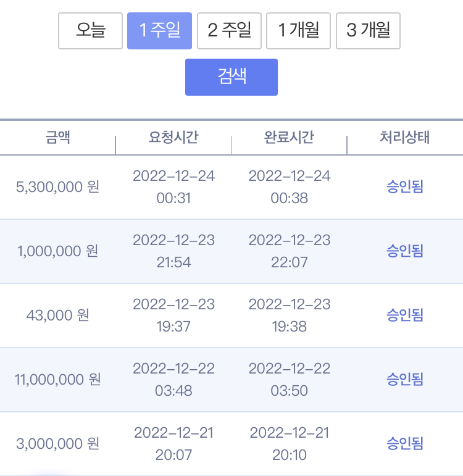Pick the 3 개월 period filter
The image size is (463, 476).
(x=368, y=31)
